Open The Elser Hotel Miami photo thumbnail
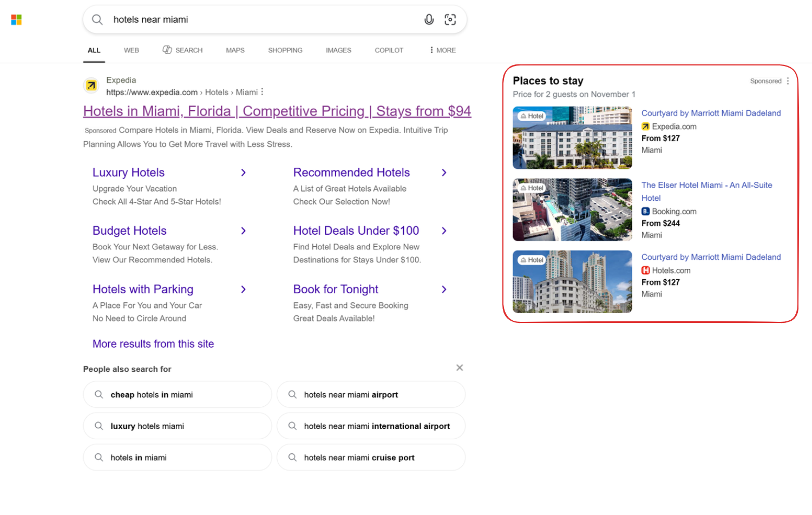This screenshot has height=515, width=812. point(572,209)
